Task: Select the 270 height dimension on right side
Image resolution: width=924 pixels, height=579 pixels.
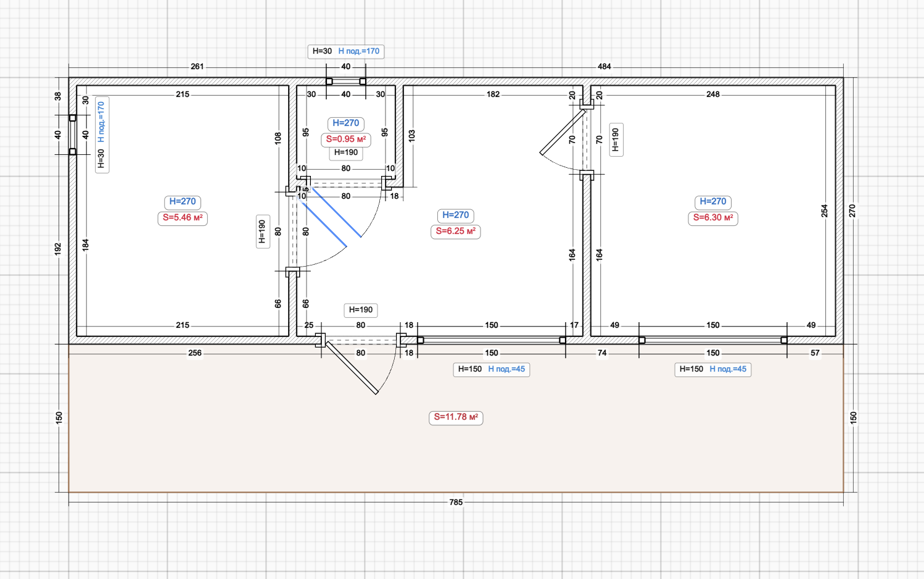Action: [x=852, y=210]
